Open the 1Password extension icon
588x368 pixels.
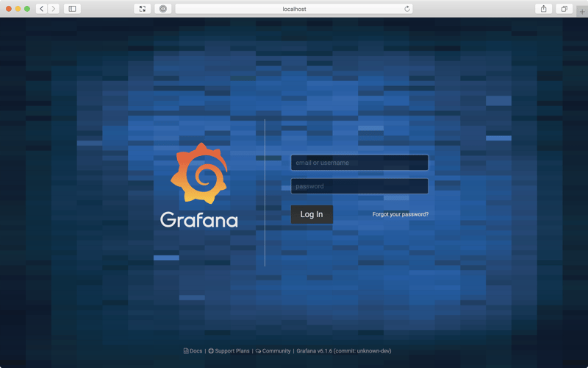pos(163,9)
